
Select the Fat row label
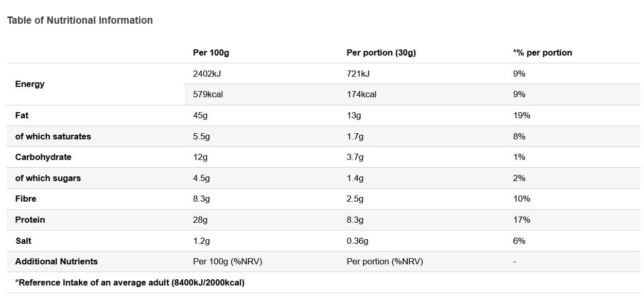[22, 115]
